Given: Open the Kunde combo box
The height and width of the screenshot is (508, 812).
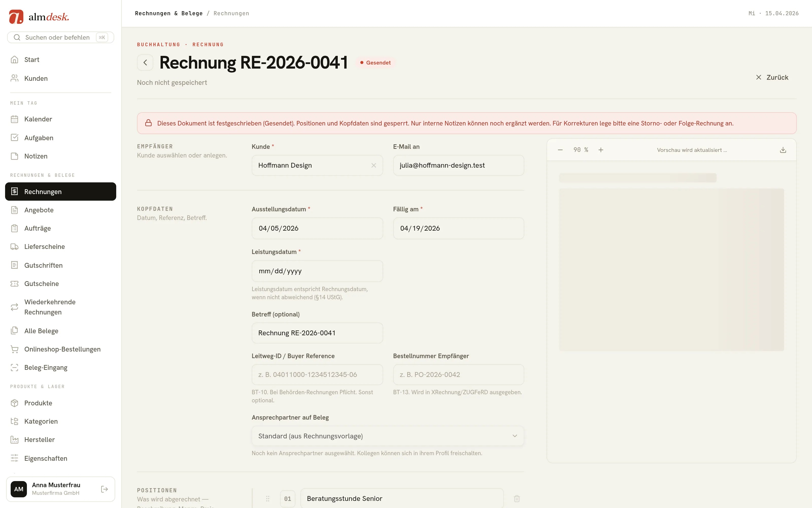Looking at the screenshot, I should [317, 165].
